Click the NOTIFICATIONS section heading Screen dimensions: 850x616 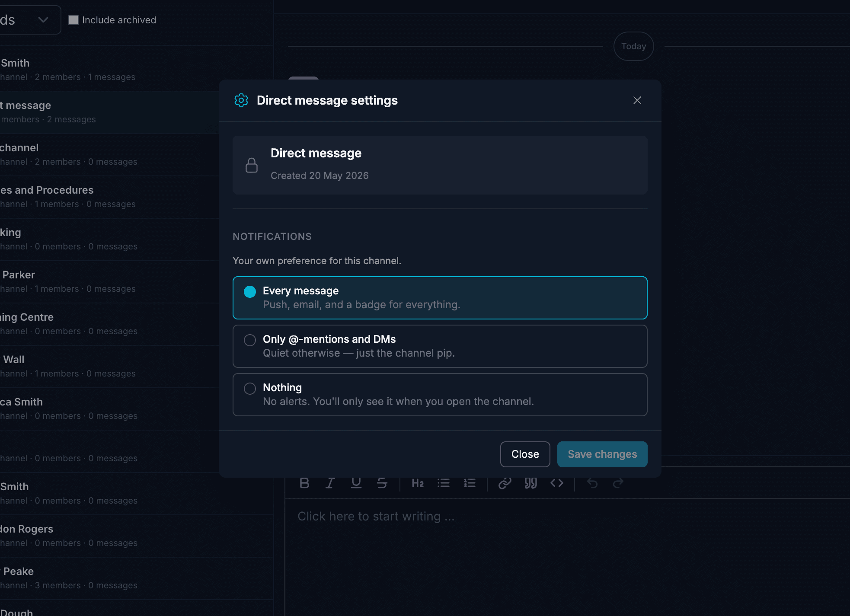tap(272, 236)
